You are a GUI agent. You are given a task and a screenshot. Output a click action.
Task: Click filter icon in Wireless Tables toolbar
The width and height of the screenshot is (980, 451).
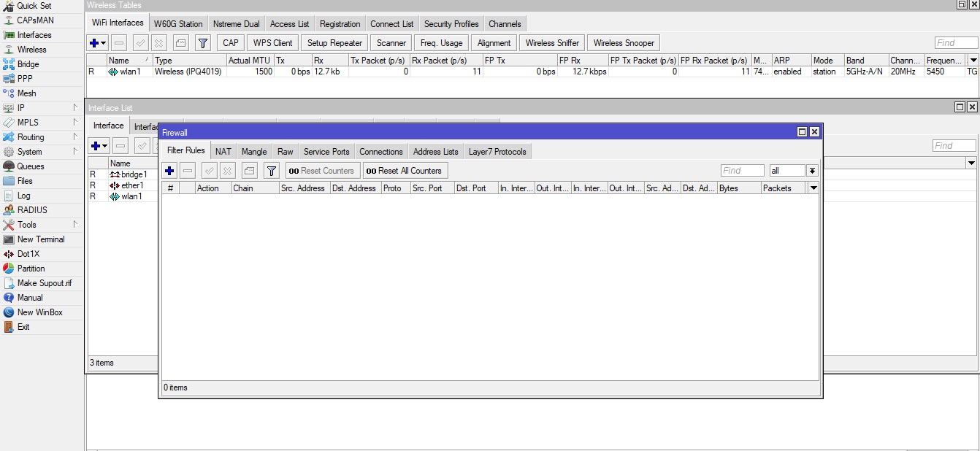(x=203, y=43)
